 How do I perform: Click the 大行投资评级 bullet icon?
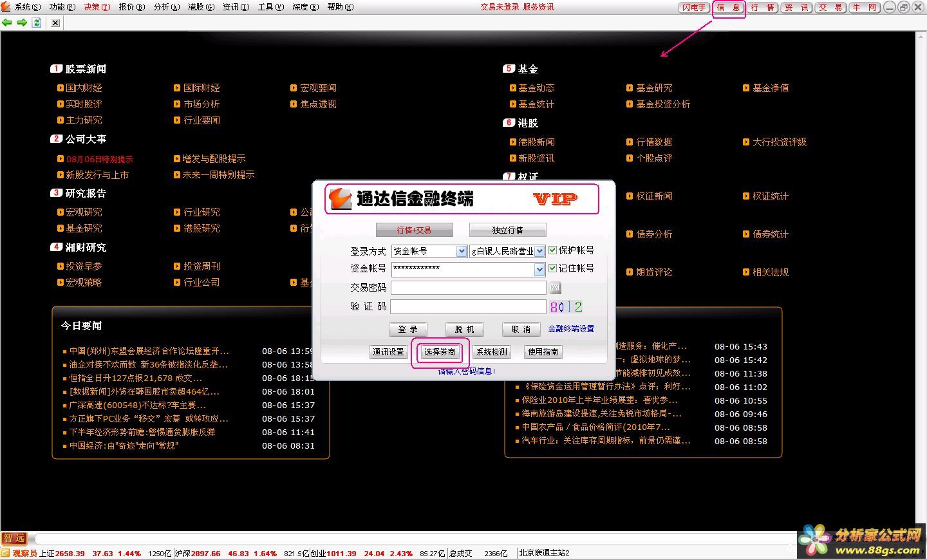click(x=746, y=142)
